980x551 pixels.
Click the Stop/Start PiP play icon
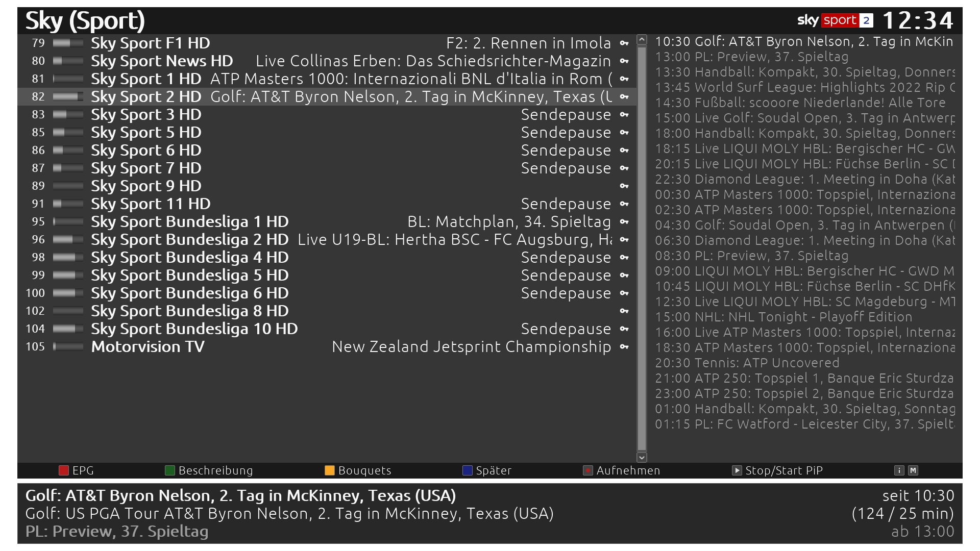(737, 470)
